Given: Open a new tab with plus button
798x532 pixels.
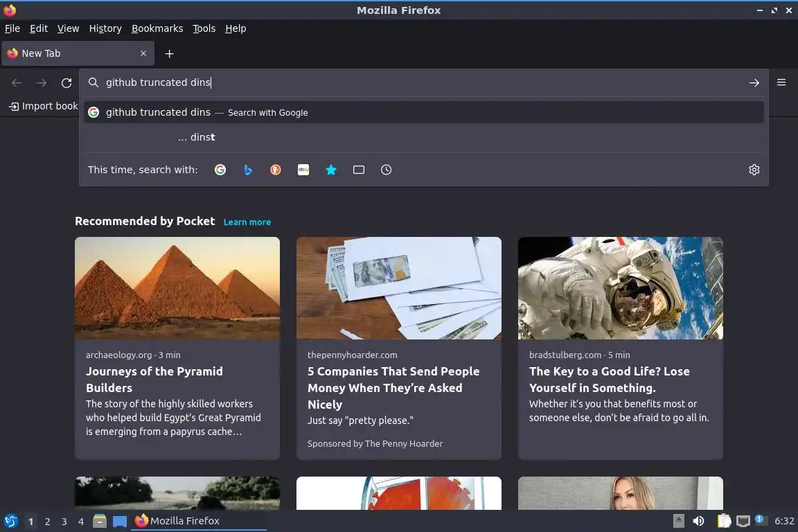Looking at the screenshot, I should (170, 53).
